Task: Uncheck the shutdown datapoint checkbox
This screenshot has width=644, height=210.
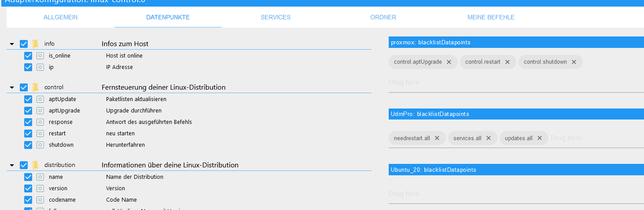Action: tap(28, 145)
